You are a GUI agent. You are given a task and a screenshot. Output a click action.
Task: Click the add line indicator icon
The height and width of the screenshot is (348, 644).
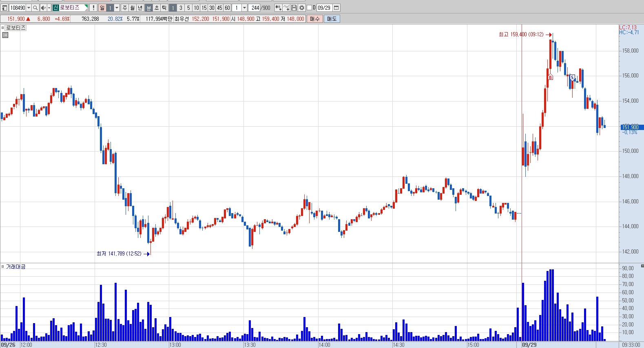click(286, 8)
